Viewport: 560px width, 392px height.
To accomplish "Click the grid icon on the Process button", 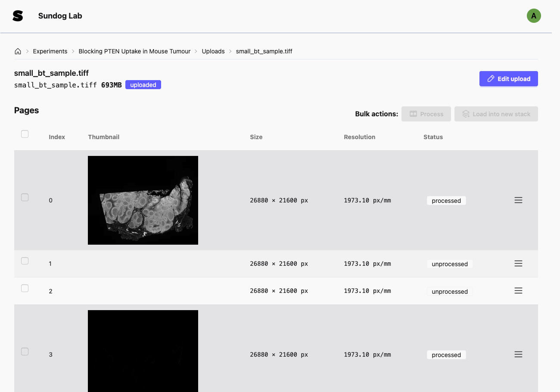I will [414, 114].
